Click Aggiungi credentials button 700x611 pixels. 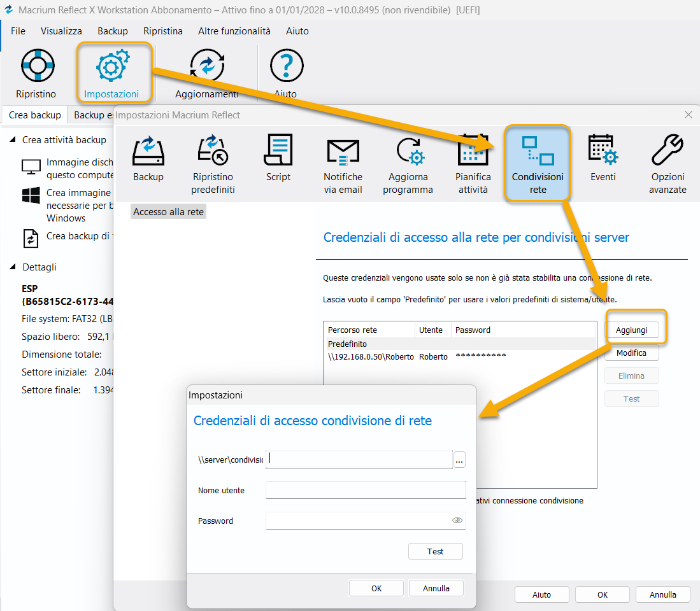tap(631, 330)
